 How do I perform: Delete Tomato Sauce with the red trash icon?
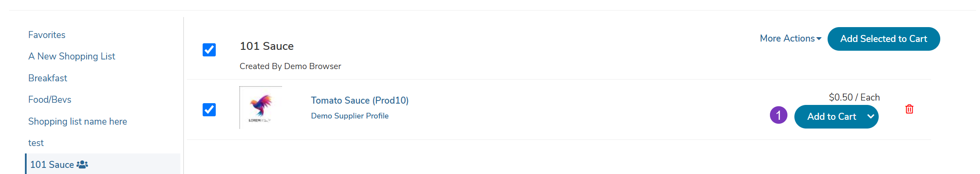909,109
